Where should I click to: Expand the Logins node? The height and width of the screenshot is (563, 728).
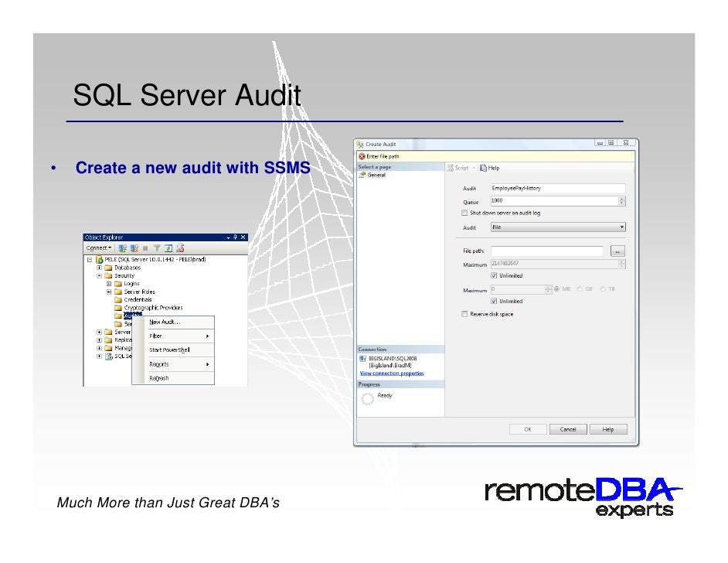(109, 284)
